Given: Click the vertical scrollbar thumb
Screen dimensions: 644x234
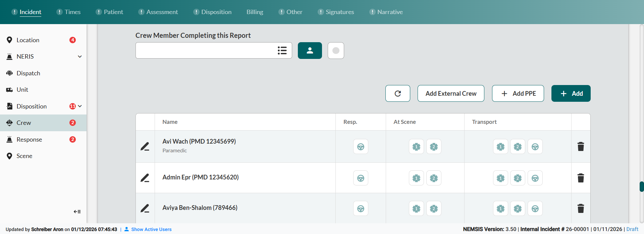Looking at the screenshot, I should pos(641,186).
